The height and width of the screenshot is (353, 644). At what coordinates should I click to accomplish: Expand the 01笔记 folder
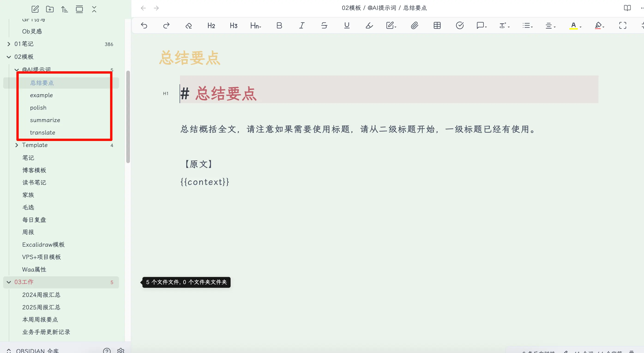(9, 44)
